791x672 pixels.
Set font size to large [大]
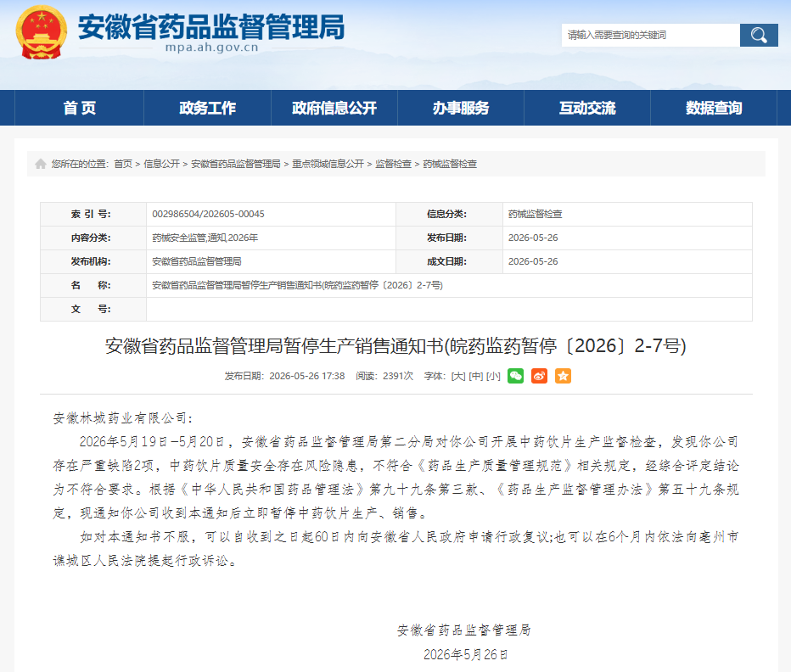tap(458, 377)
